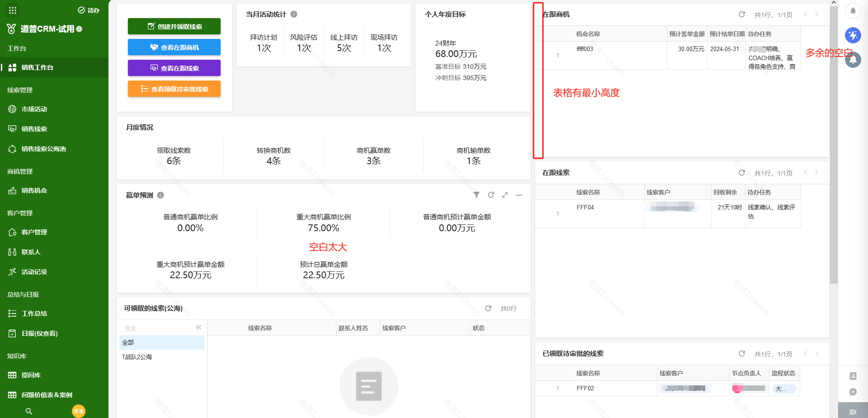
Task: Select 全部 in the 公海 filter list
Action: [x=162, y=342]
